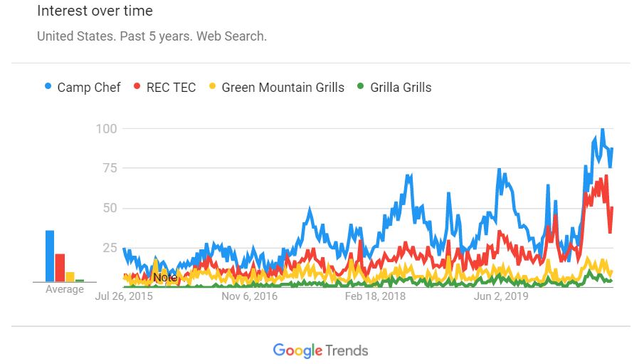
Task: Click the blue Camp Chef average bar
Action: (50, 256)
